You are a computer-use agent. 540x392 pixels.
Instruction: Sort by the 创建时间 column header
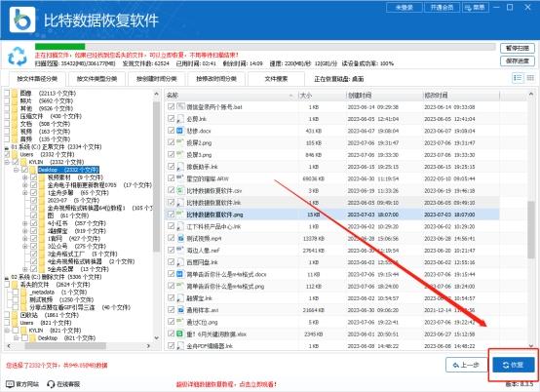click(x=384, y=95)
